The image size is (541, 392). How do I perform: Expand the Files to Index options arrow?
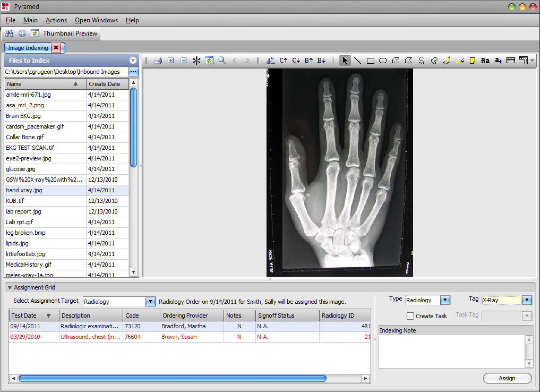tap(133, 61)
